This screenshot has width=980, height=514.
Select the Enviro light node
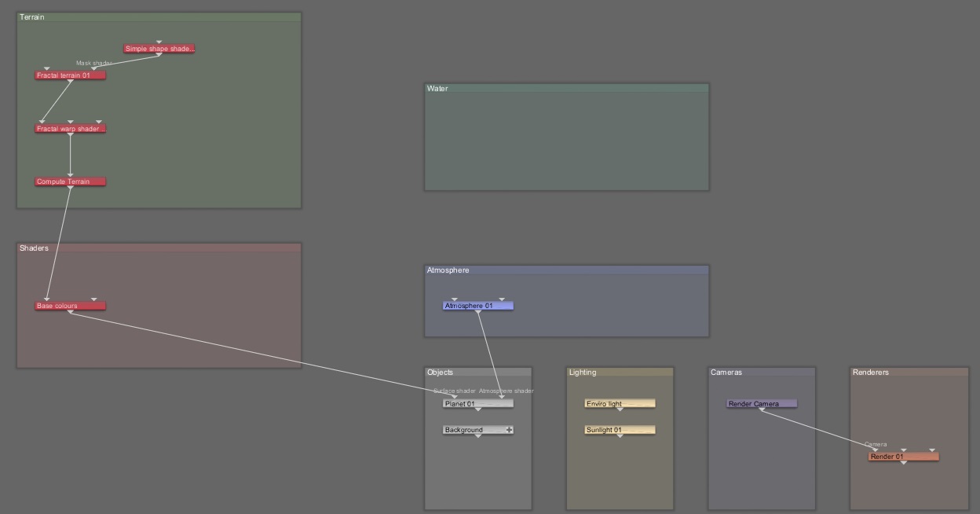pos(620,404)
